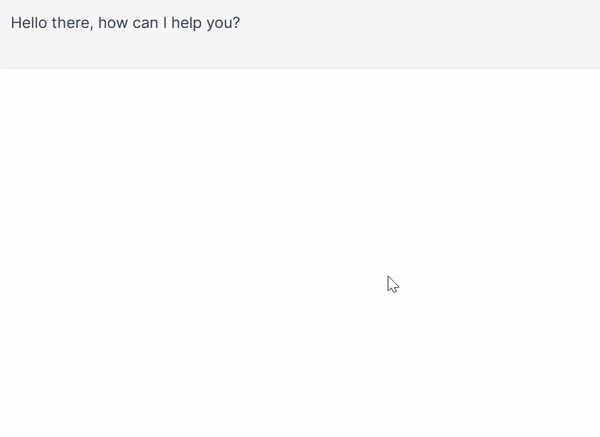Click the "Hello there, how can I help you?" message
This screenshot has height=437, width=600.
[126, 22]
